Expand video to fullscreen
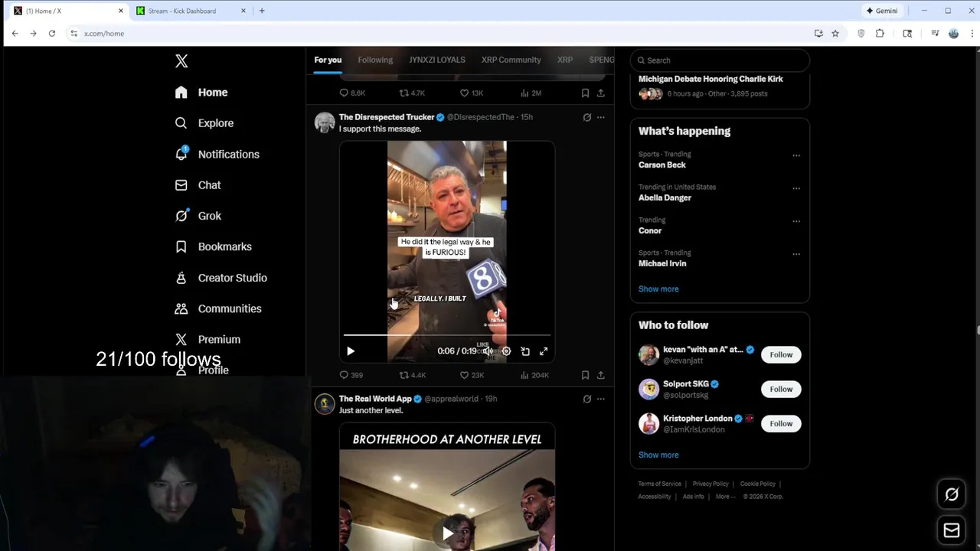This screenshot has width=980, height=551. [x=544, y=351]
